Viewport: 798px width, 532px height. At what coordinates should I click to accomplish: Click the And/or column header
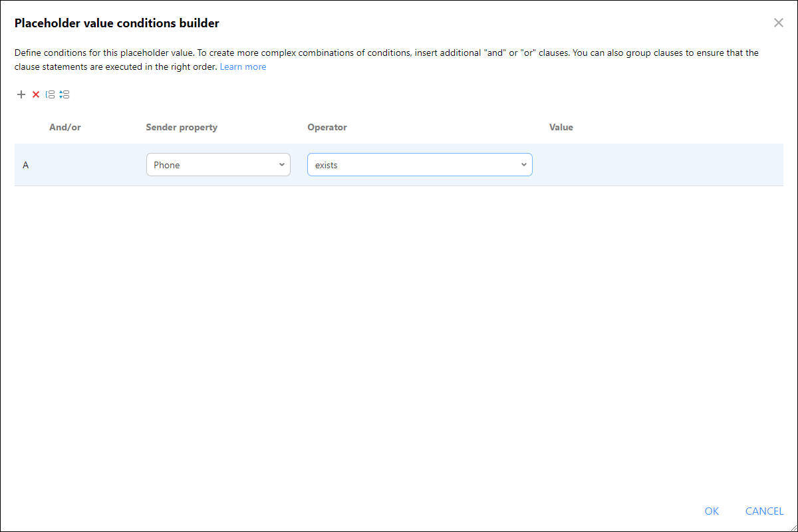click(x=65, y=127)
